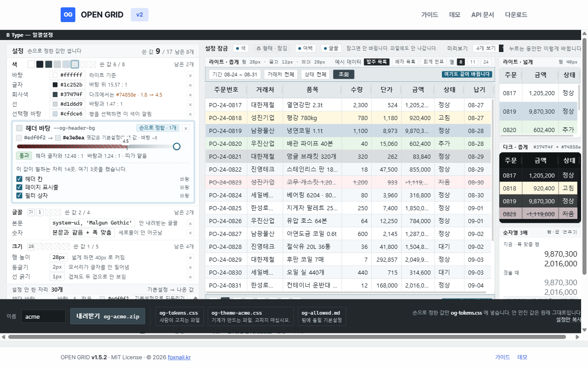Toggle the 여백 settings lock

tap(305, 48)
